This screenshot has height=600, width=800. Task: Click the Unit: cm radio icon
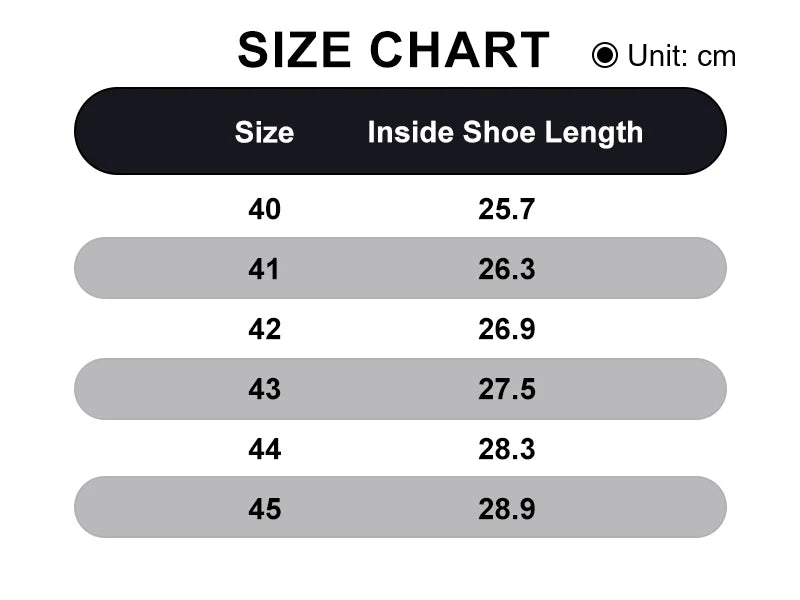pos(605,55)
